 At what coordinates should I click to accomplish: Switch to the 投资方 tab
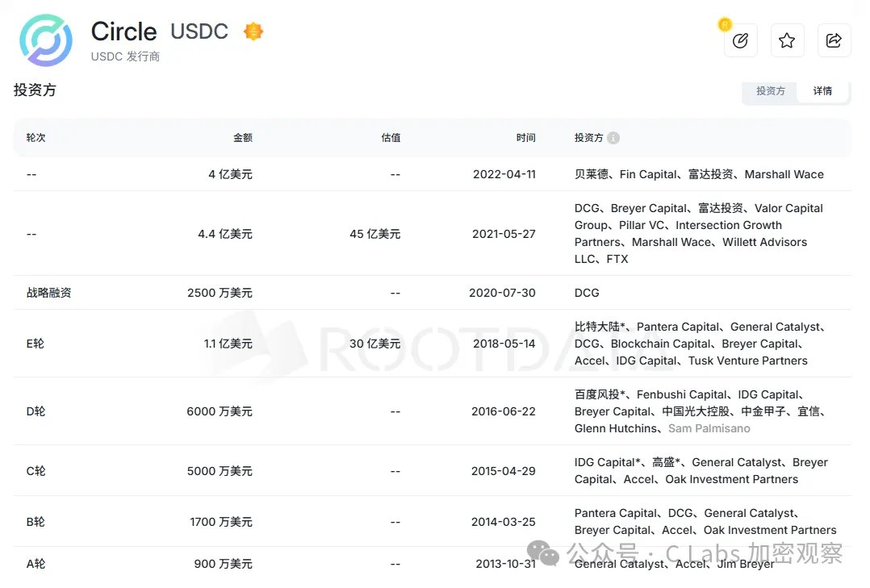point(770,91)
